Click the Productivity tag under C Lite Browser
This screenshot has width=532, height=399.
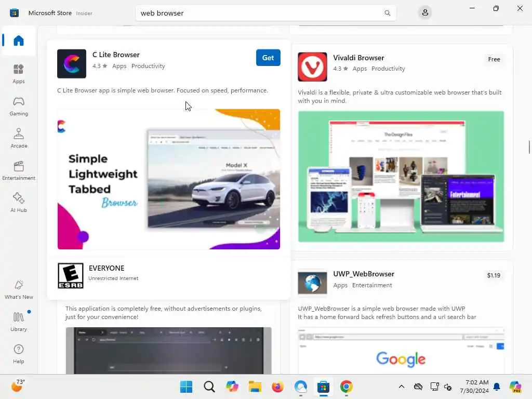tap(148, 66)
